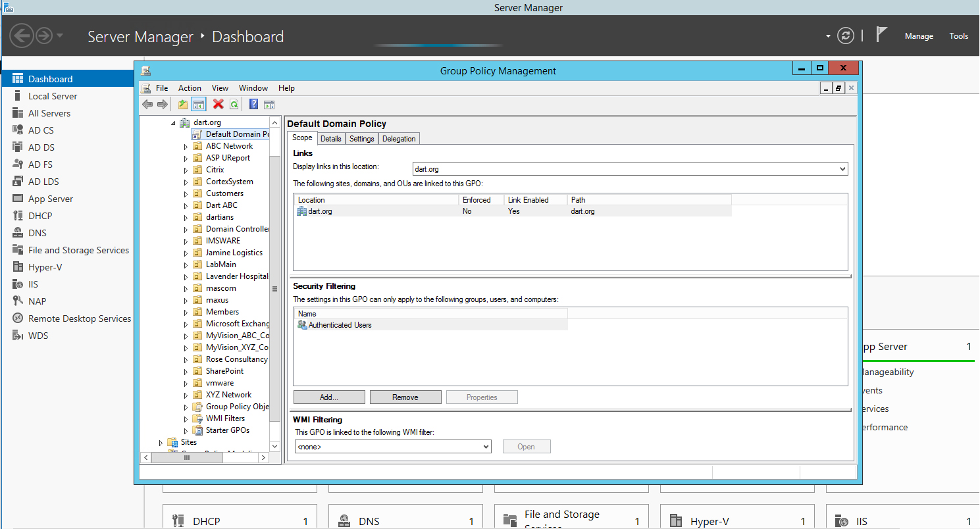Expand the Customers OU
Image resolution: width=980 pixels, height=529 pixels.
tap(186, 193)
